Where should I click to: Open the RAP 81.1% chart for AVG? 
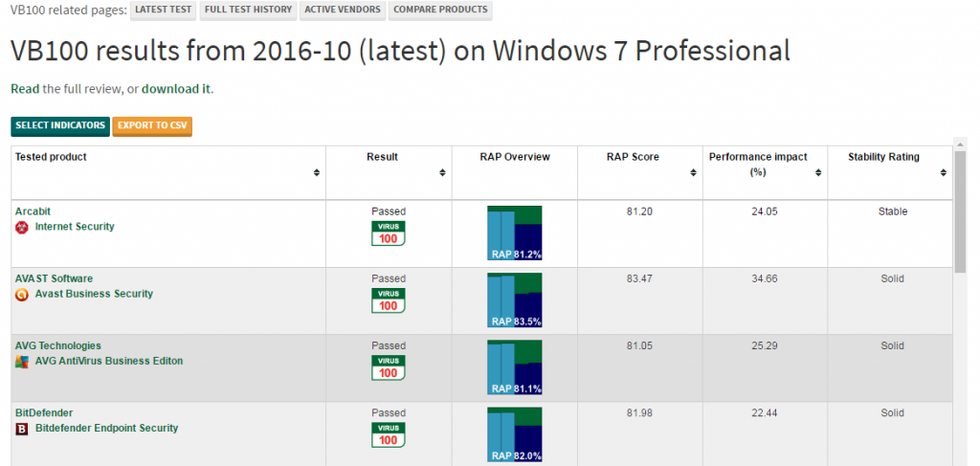pyautogui.click(x=514, y=367)
